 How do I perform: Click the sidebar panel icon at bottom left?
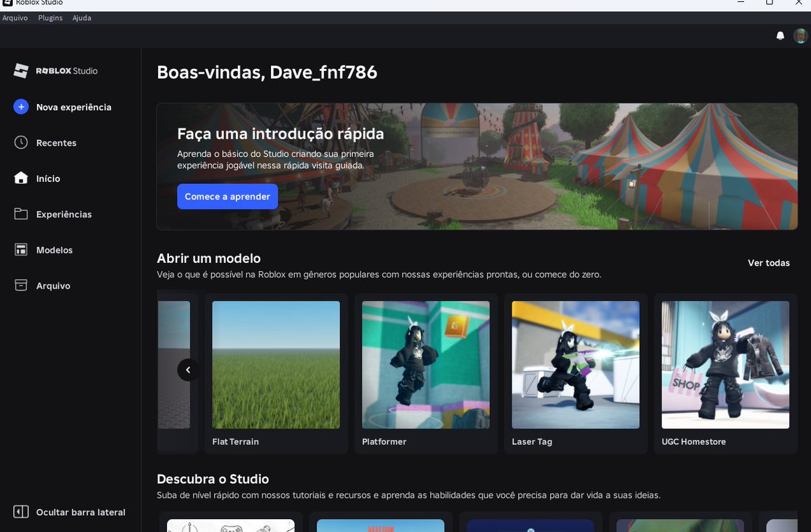21,512
